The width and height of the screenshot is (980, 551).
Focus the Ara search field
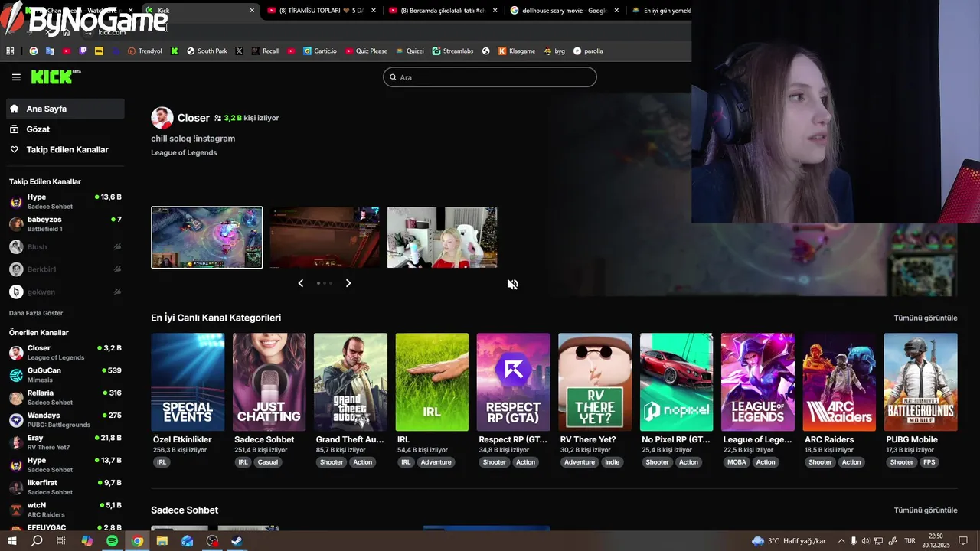point(489,77)
